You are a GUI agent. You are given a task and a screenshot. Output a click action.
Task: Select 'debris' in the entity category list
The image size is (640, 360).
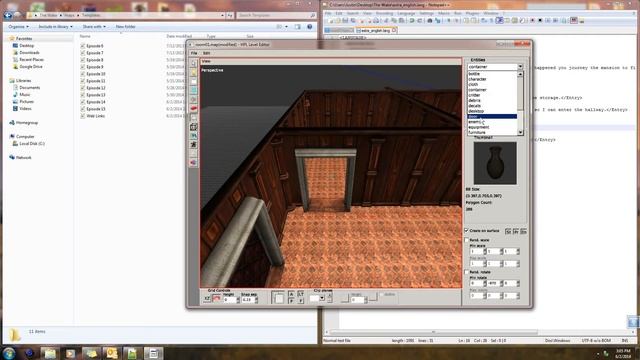(492, 100)
